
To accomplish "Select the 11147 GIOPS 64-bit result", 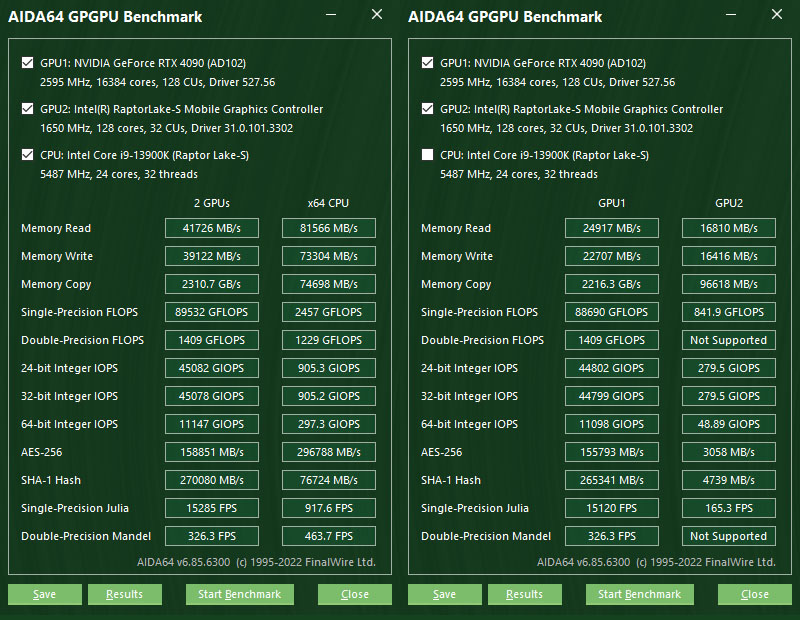I will (x=212, y=425).
